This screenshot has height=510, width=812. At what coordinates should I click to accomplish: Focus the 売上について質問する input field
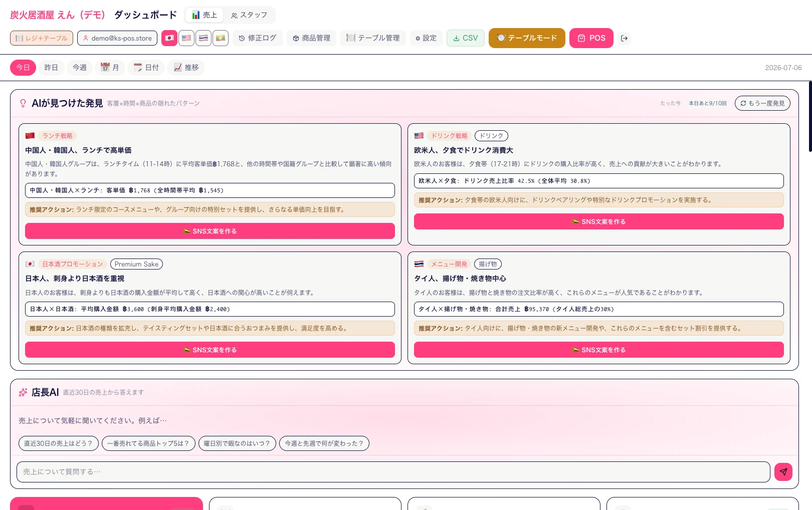tap(393, 472)
